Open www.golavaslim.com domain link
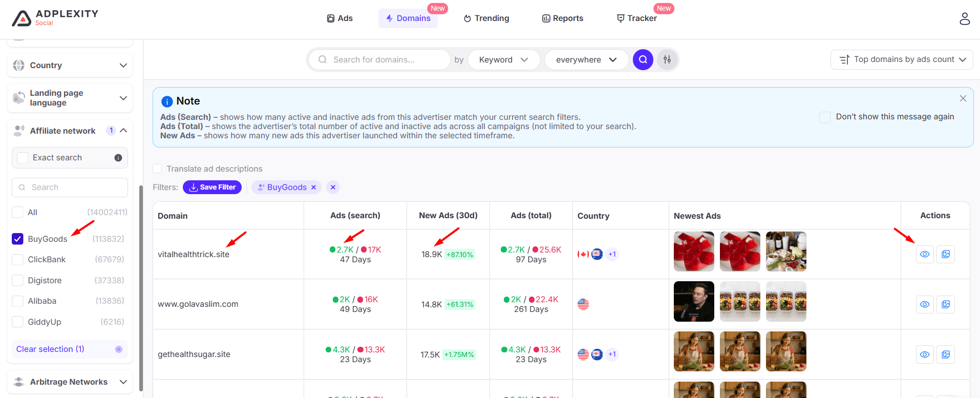The height and width of the screenshot is (398, 980). coord(198,304)
